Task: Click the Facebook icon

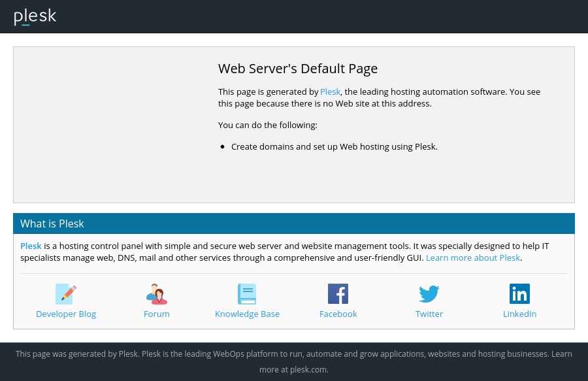Action: (x=338, y=294)
